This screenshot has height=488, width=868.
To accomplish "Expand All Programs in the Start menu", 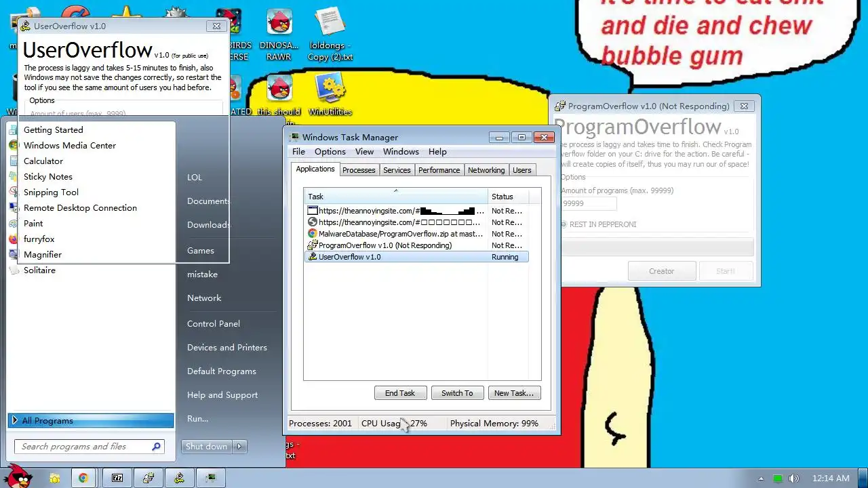I will (x=91, y=421).
